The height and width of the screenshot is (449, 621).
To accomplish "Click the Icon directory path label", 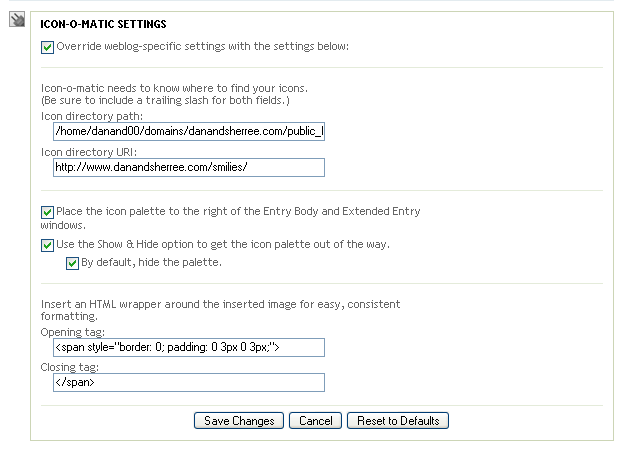I will [91, 116].
